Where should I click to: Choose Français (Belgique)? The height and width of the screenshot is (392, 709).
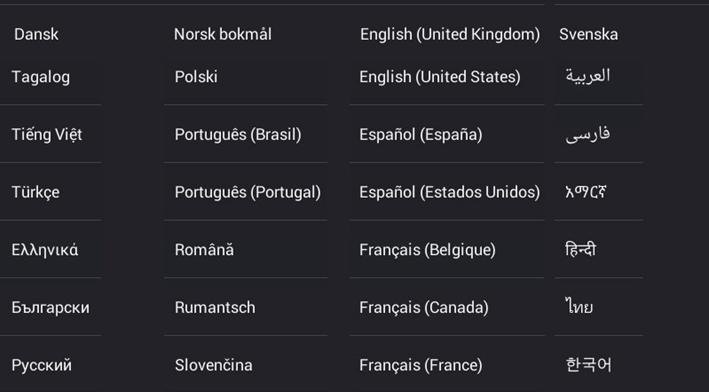(x=428, y=250)
